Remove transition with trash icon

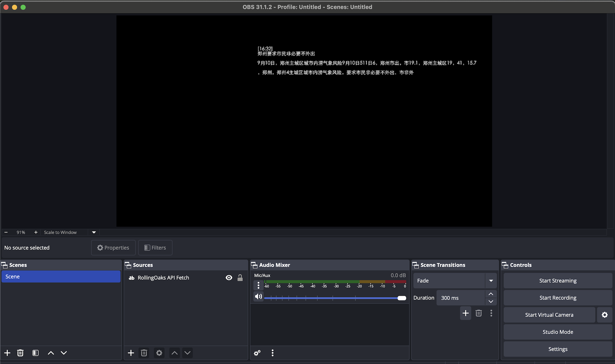click(479, 313)
